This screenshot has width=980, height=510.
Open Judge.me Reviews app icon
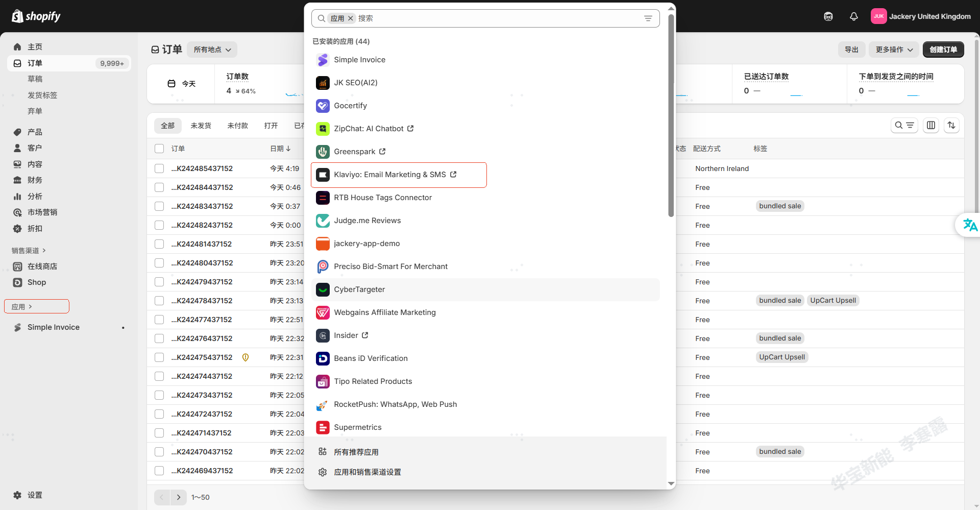point(323,221)
